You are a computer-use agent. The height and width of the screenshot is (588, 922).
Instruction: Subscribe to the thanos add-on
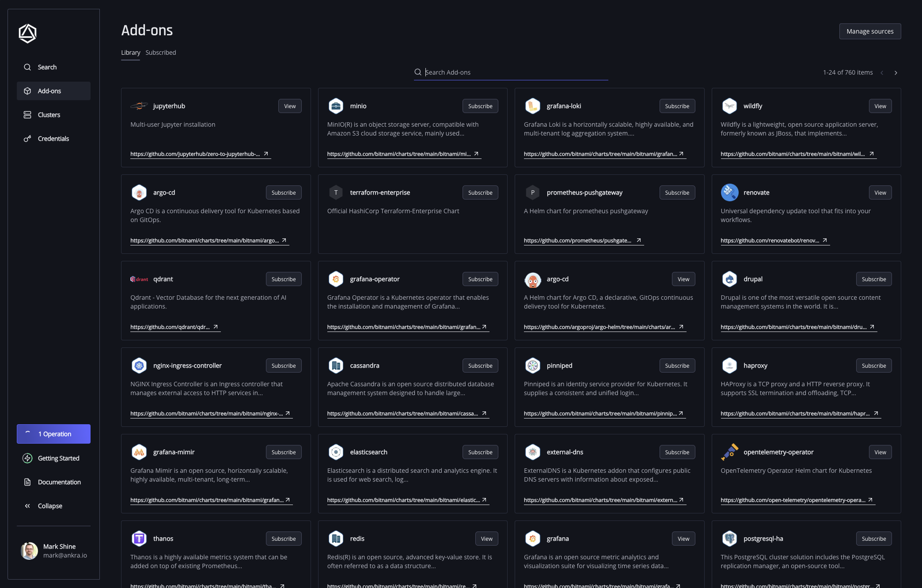(x=284, y=539)
